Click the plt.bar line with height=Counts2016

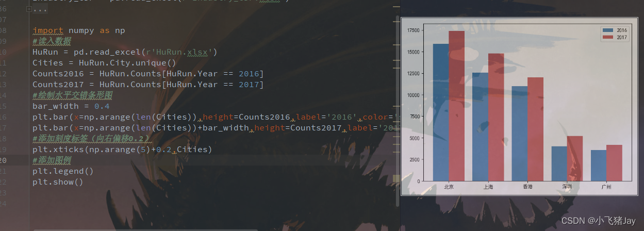pos(216,117)
